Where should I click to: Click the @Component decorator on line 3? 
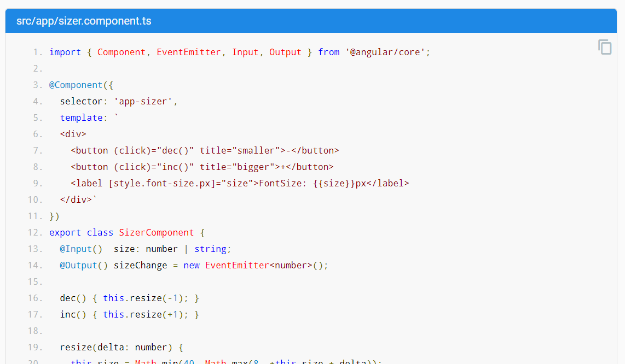click(x=76, y=85)
